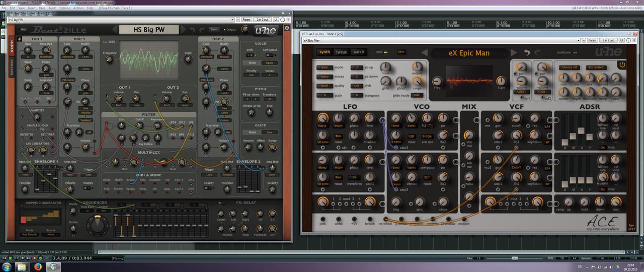Image resolution: width=644 pixels, height=272 pixels.
Task: Select Chorus off effect mode in ACE
Action: point(569,67)
